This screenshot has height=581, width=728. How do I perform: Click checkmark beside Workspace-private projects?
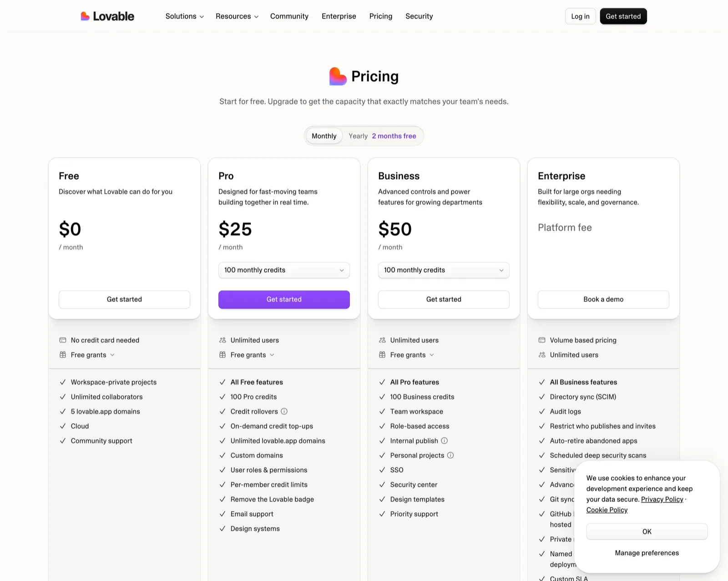point(63,382)
